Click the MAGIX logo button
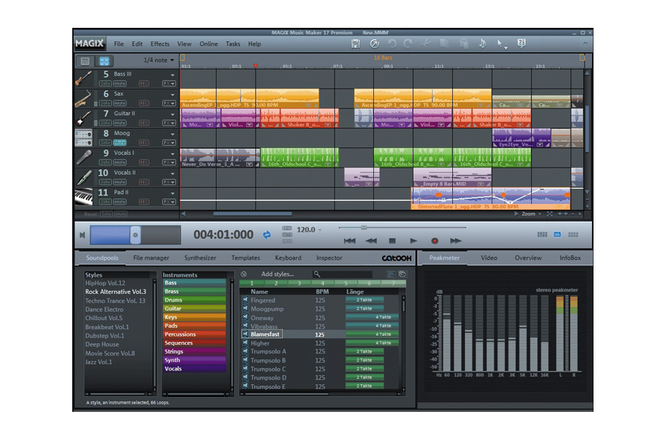665x439 pixels. pos(89,43)
